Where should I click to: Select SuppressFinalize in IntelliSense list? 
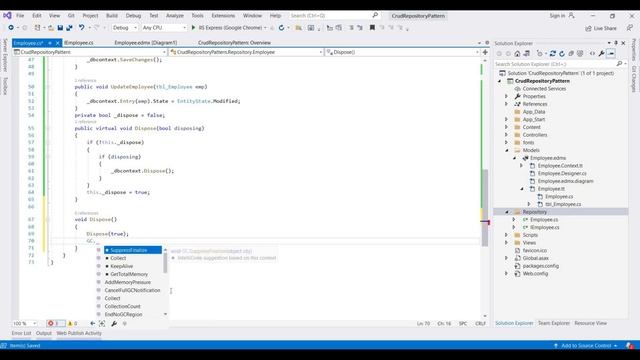(x=133, y=250)
